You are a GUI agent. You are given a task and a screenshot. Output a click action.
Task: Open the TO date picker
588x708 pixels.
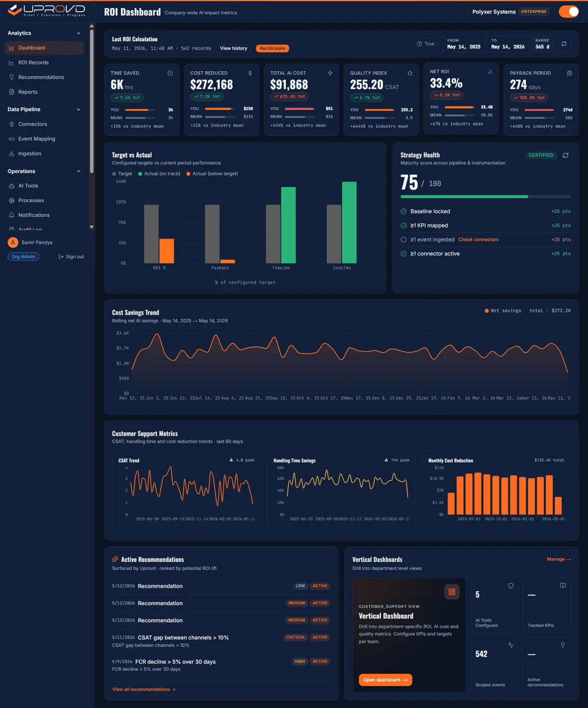click(x=508, y=44)
